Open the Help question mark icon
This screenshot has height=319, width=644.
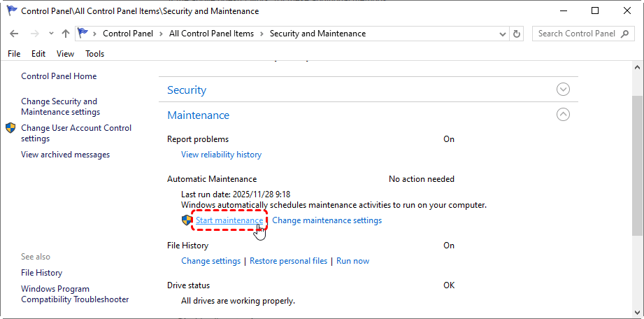click(x=633, y=54)
